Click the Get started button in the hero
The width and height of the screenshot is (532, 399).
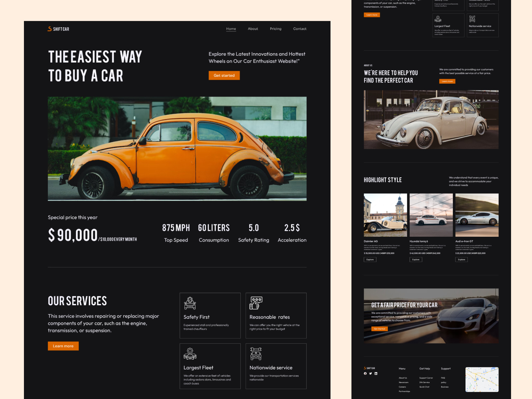(x=224, y=75)
